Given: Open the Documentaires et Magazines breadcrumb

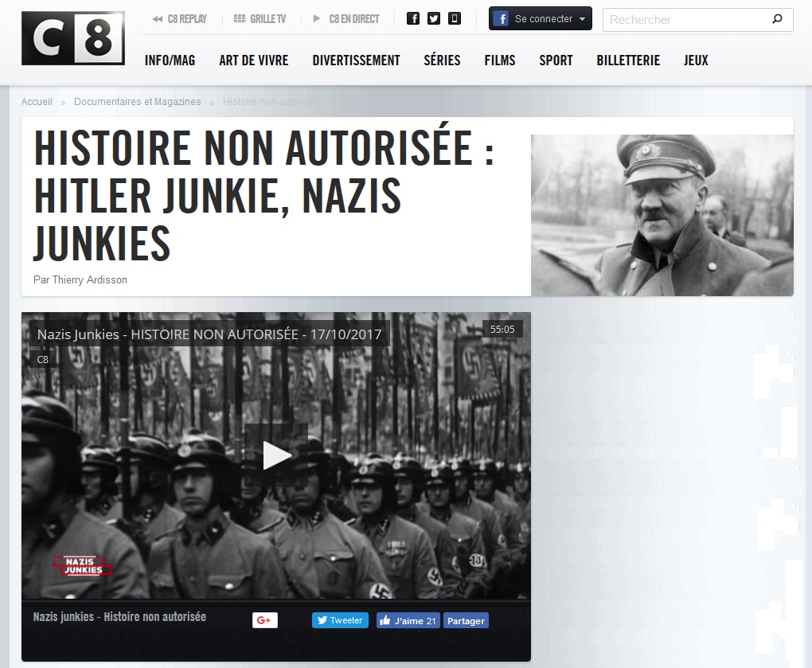Looking at the screenshot, I should [137, 102].
